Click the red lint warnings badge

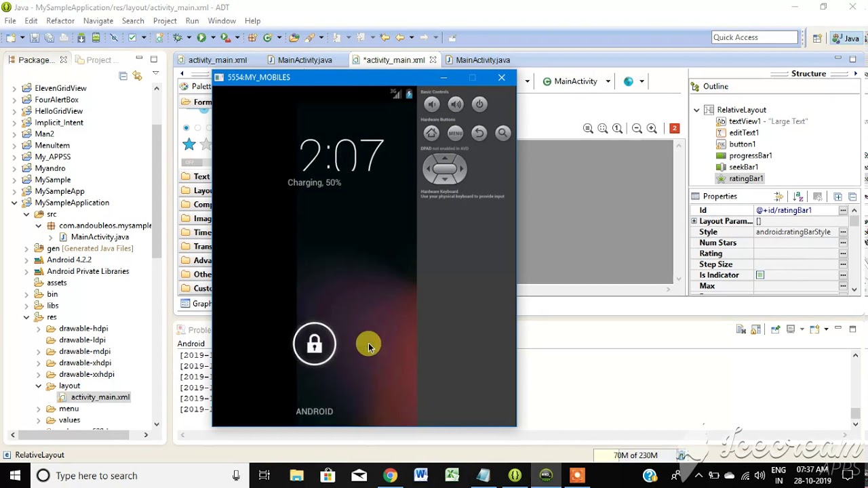tap(674, 128)
